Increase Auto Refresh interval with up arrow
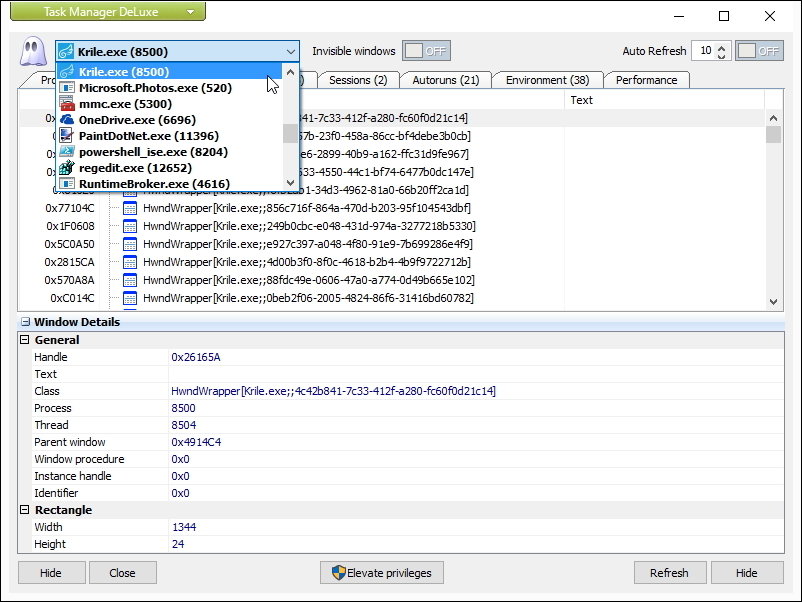802x602 pixels. [722, 48]
